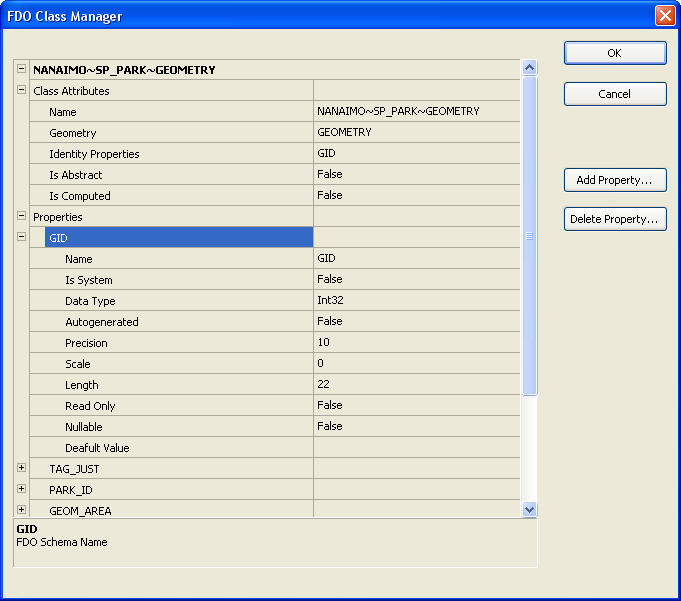The width and height of the screenshot is (681, 601).
Task: Open the Add Property dialog
Action: pyautogui.click(x=615, y=180)
